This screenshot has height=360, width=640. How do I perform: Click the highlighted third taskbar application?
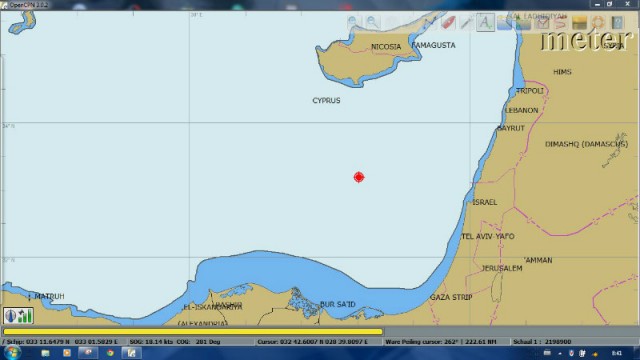(x=88, y=353)
